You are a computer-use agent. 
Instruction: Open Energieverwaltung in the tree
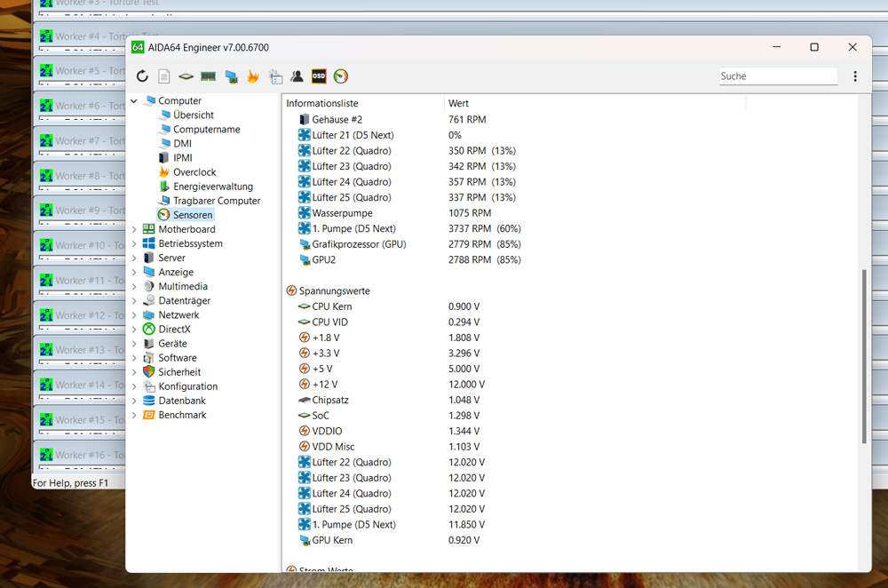click(213, 187)
